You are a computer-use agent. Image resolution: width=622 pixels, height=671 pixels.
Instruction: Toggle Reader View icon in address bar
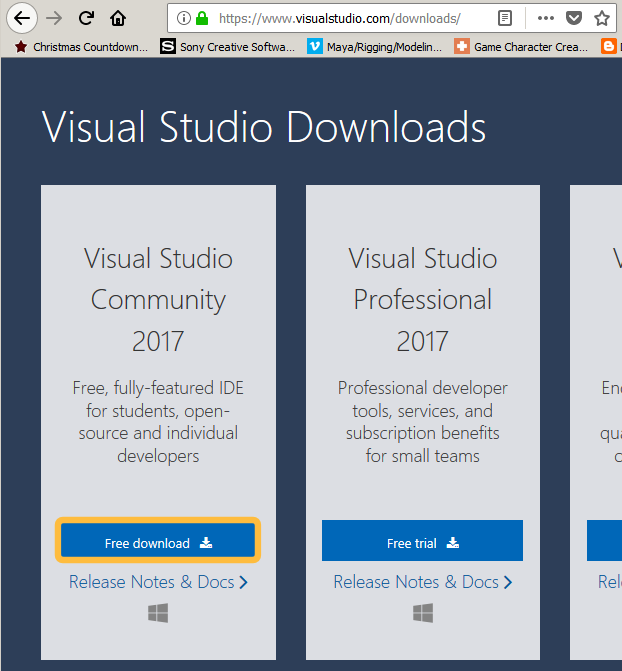pos(505,18)
